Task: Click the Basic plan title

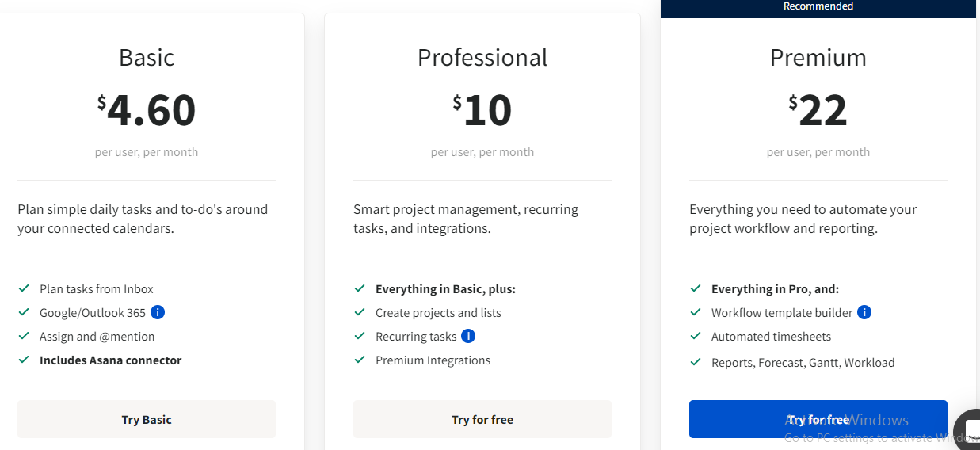Action: point(147,58)
